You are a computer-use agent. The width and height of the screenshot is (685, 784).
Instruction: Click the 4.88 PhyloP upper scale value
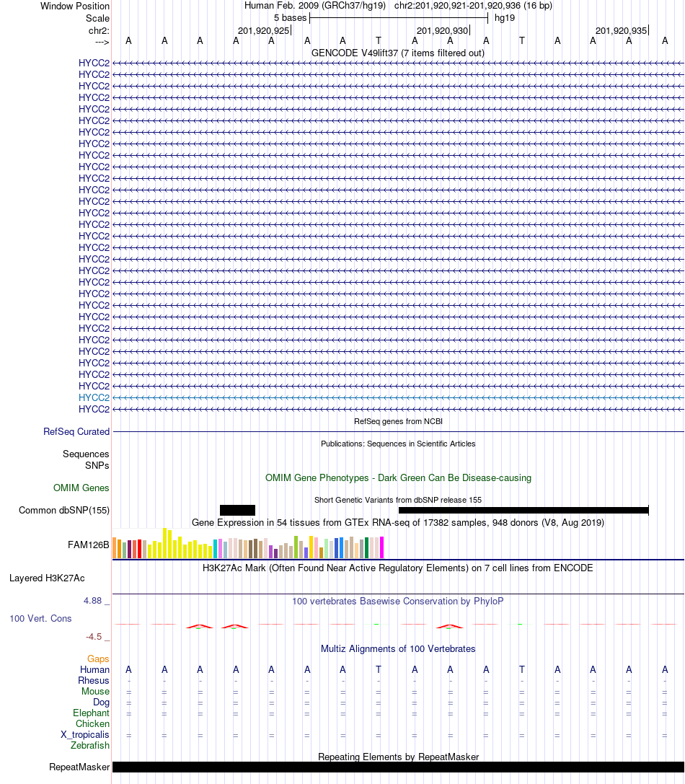point(92,601)
